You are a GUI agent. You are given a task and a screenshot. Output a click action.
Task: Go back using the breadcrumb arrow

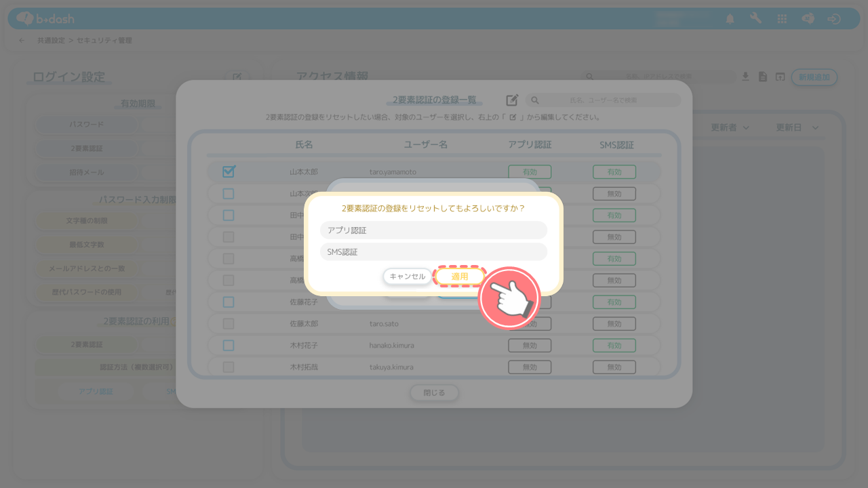click(22, 41)
